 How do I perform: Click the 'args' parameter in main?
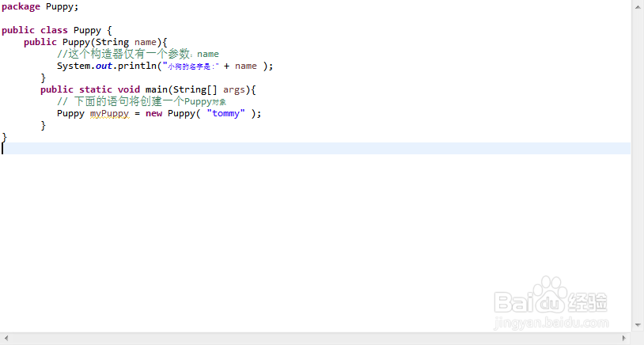tap(234, 90)
